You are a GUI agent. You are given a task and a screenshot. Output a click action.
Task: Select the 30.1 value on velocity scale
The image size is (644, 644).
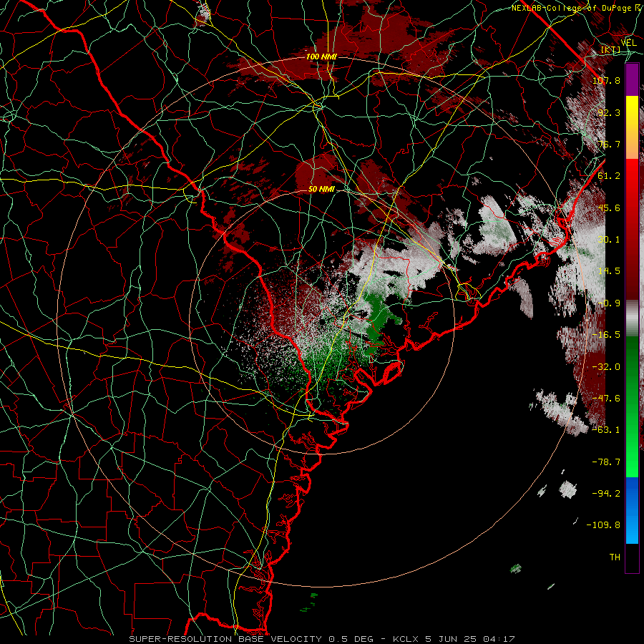tap(609, 240)
